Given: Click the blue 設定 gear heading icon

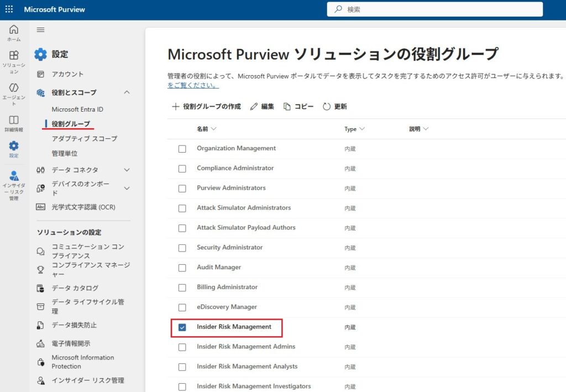Looking at the screenshot, I should (x=40, y=55).
